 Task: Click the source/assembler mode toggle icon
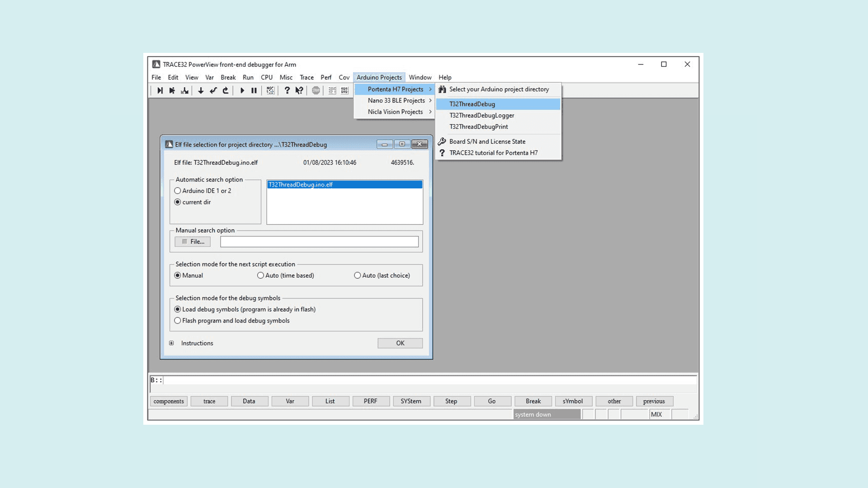270,90
